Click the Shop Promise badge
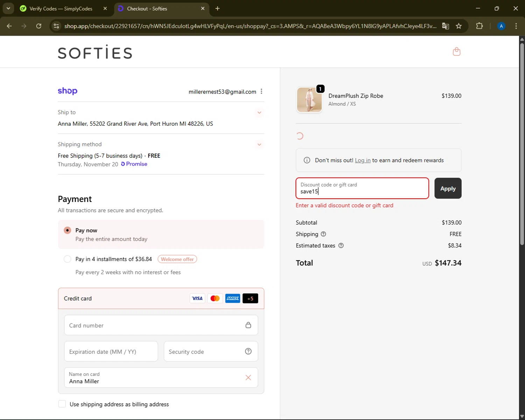Viewport: 525px width, 420px height. [134, 164]
